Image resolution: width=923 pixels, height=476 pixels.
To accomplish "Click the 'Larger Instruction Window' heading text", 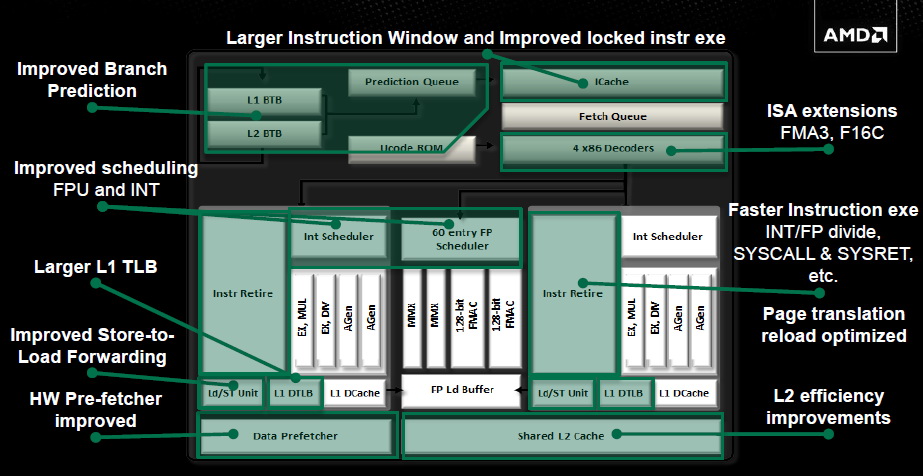I will coord(342,38).
